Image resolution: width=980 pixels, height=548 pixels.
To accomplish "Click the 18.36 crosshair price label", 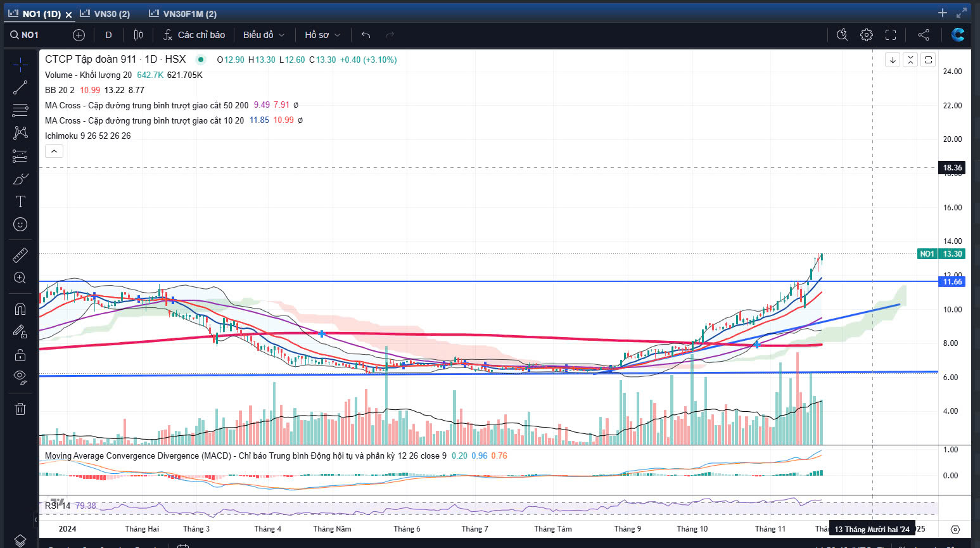I will [x=952, y=168].
